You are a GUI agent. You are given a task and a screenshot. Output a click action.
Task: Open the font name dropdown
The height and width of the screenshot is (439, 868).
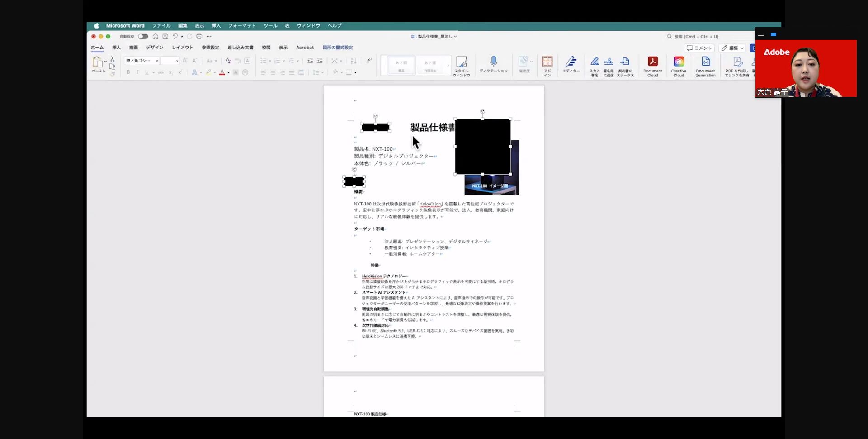pyautogui.click(x=157, y=61)
